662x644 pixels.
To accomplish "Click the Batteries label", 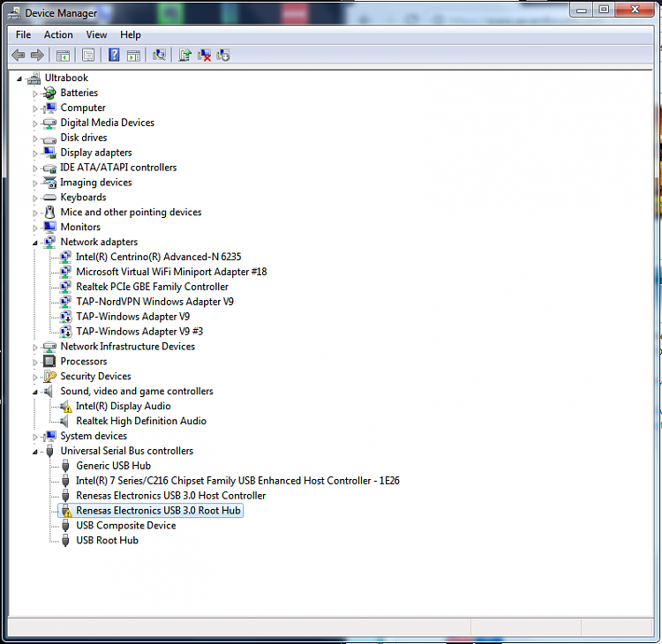I will click(79, 93).
